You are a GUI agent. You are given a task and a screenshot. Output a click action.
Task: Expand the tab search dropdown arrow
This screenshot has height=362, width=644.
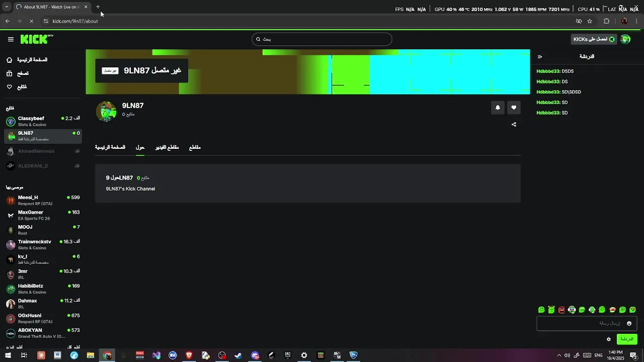[7, 7]
